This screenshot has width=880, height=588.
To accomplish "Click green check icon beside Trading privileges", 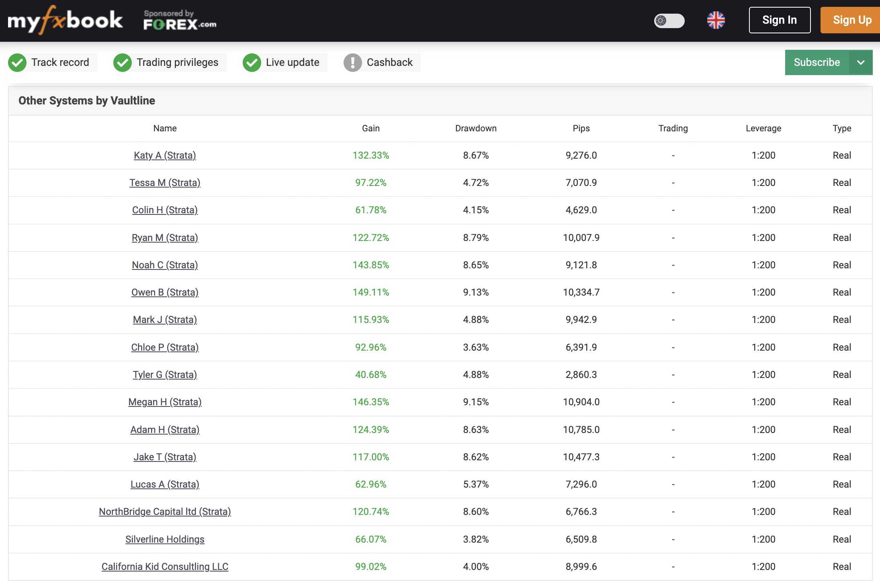I will click(123, 63).
